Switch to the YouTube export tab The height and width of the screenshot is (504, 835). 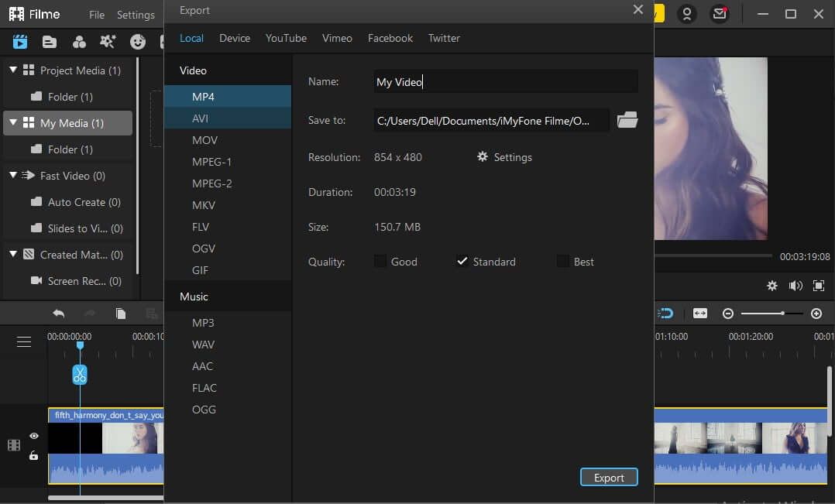(x=286, y=38)
